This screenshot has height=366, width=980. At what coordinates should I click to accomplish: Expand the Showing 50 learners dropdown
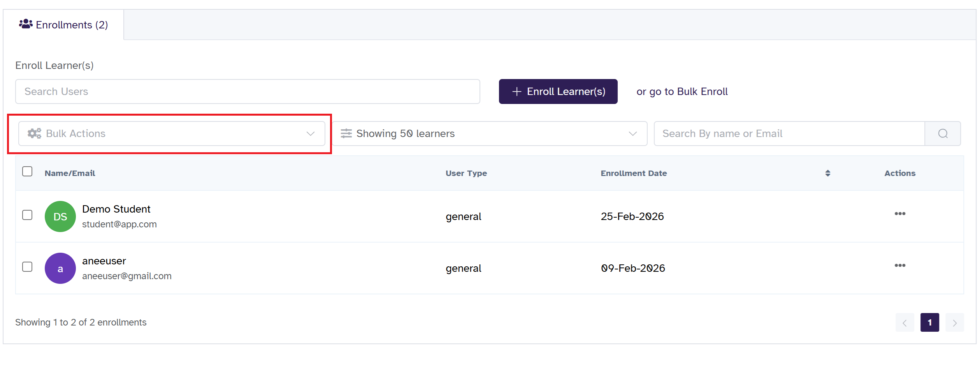pyautogui.click(x=490, y=134)
